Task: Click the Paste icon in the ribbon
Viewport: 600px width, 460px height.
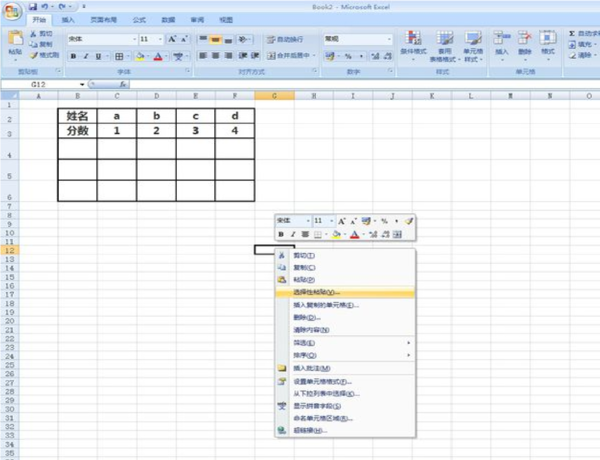Action: click(14, 42)
